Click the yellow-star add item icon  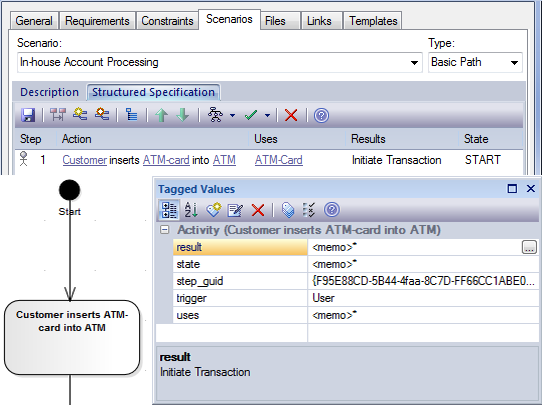point(80,114)
